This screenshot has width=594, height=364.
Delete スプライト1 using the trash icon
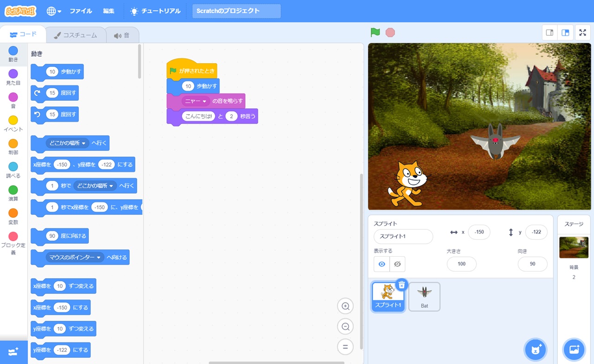click(x=402, y=285)
